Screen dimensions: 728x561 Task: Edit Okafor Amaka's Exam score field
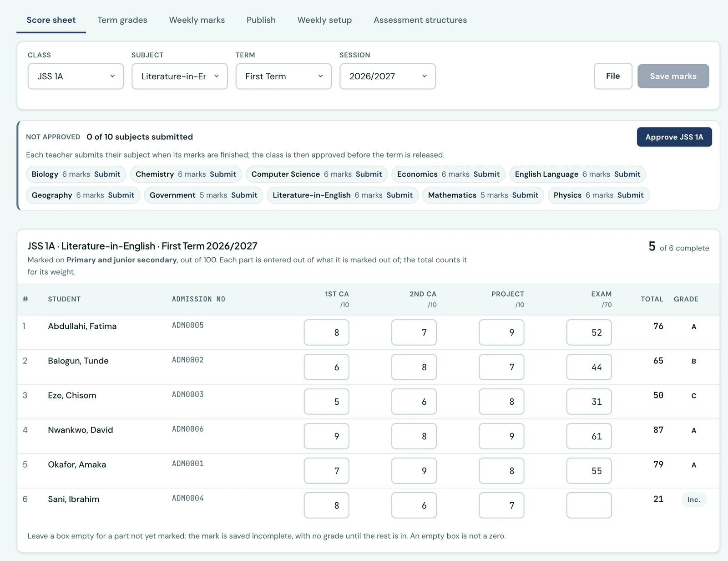pos(589,471)
